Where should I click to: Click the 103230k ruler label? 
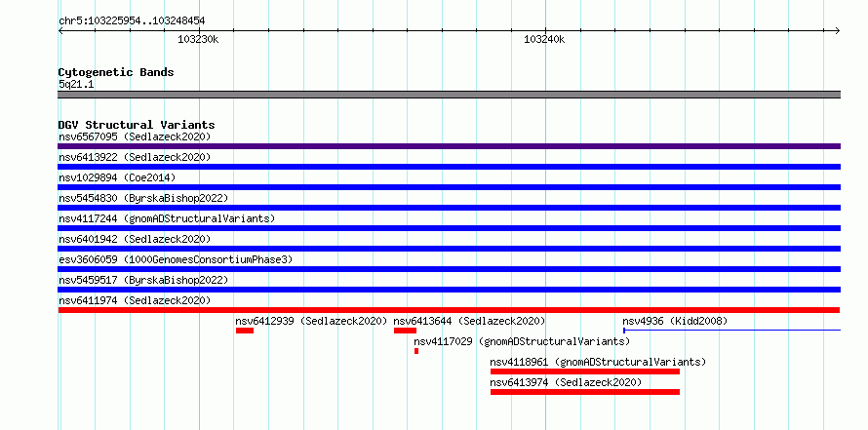198,40
